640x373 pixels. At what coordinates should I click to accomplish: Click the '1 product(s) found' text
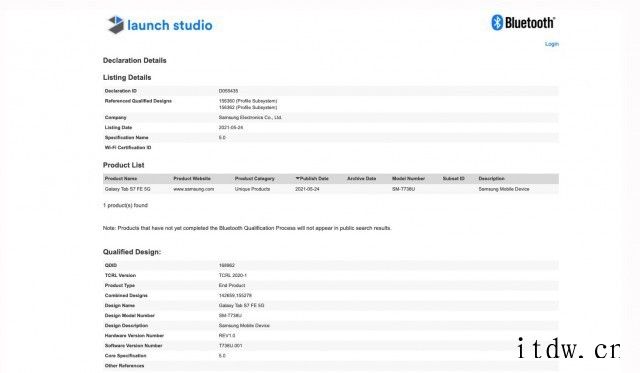tap(125, 205)
